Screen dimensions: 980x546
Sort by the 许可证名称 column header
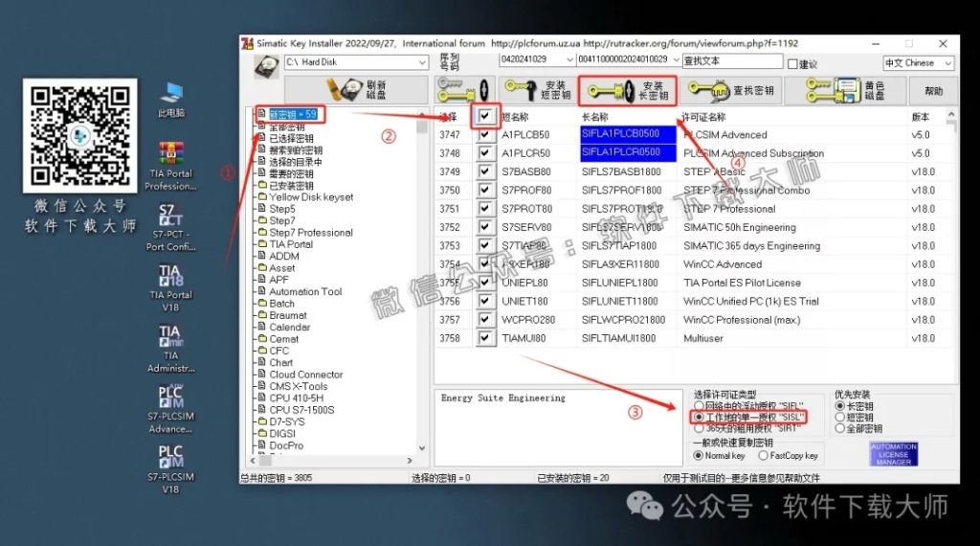[x=703, y=117]
